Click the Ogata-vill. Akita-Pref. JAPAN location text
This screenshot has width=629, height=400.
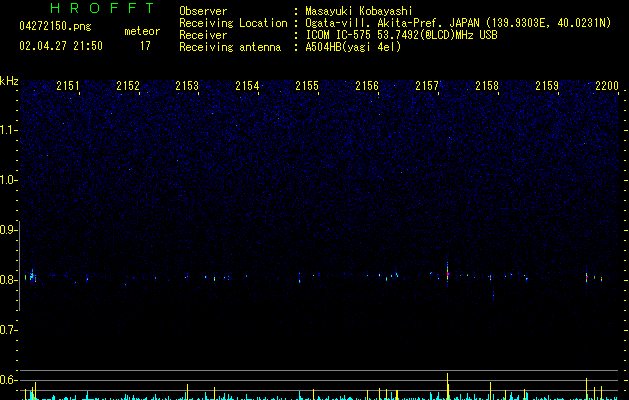point(458,23)
